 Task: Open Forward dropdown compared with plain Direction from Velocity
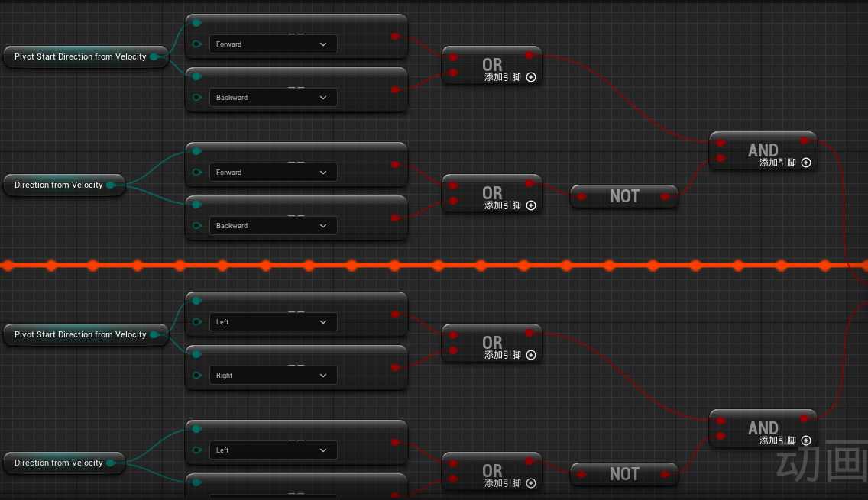(273, 173)
